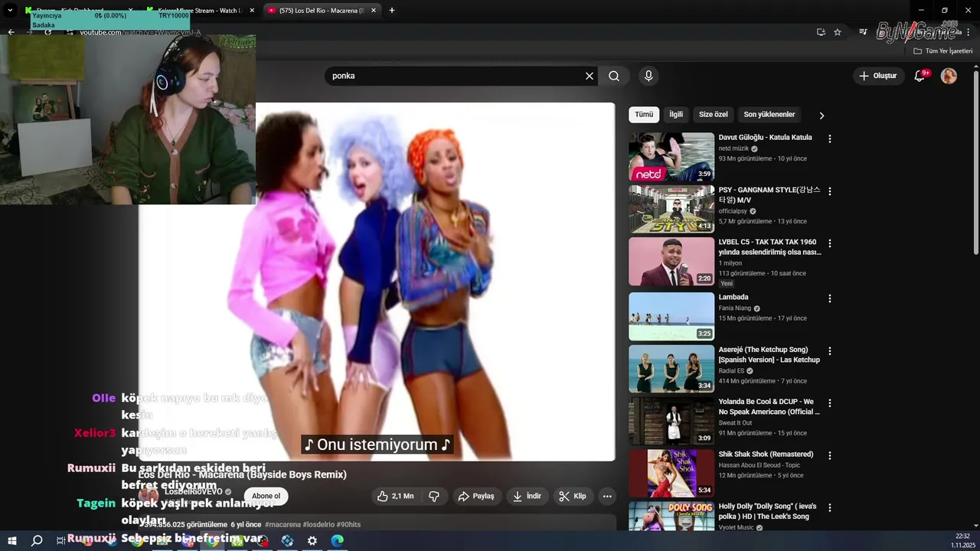Image resolution: width=980 pixels, height=551 pixels.
Task: Subscribe with the Abone ol button
Action: pos(266,496)
